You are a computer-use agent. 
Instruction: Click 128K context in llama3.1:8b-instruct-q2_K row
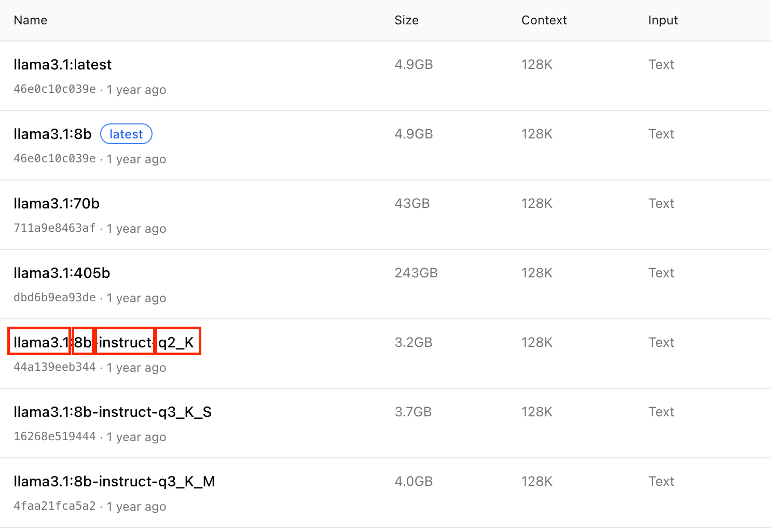tap(536, 342)
